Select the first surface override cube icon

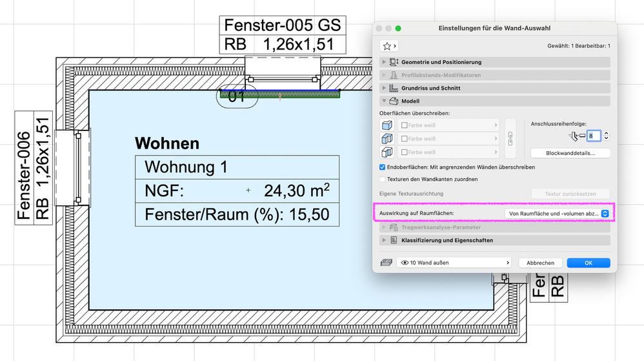pyautogui.click(x=387, y=125)
